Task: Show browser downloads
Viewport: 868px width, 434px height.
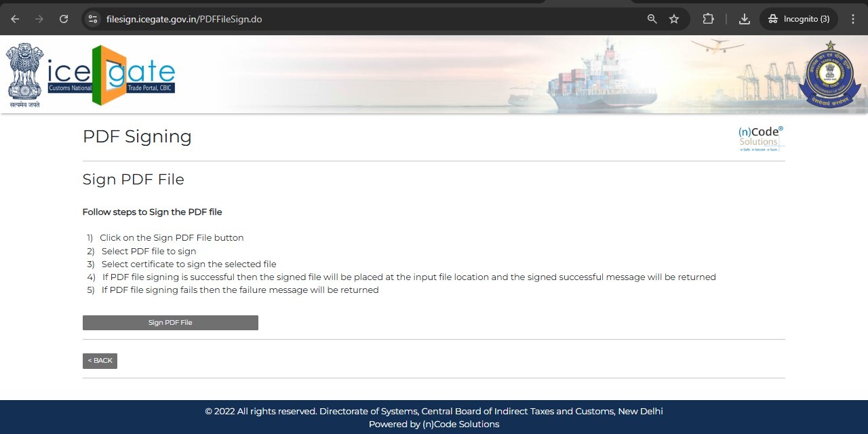Action: click(x=744, y=19)
